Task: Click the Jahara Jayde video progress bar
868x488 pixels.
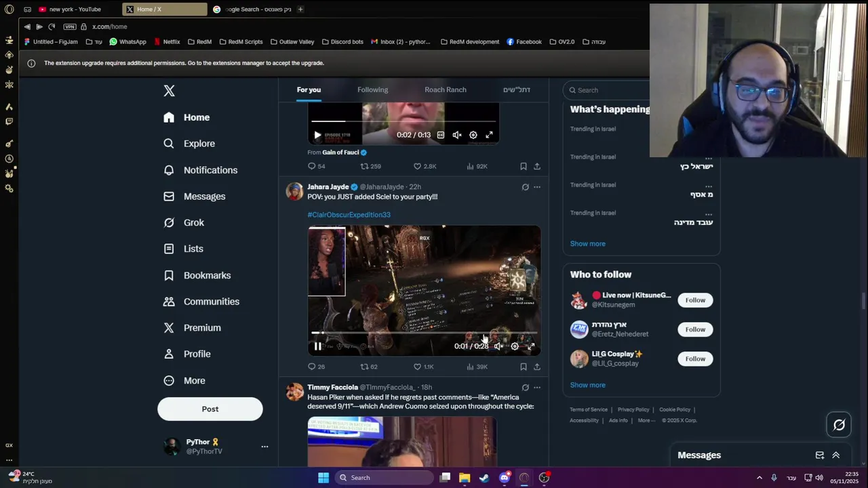Action: click(x=425, y=333)
